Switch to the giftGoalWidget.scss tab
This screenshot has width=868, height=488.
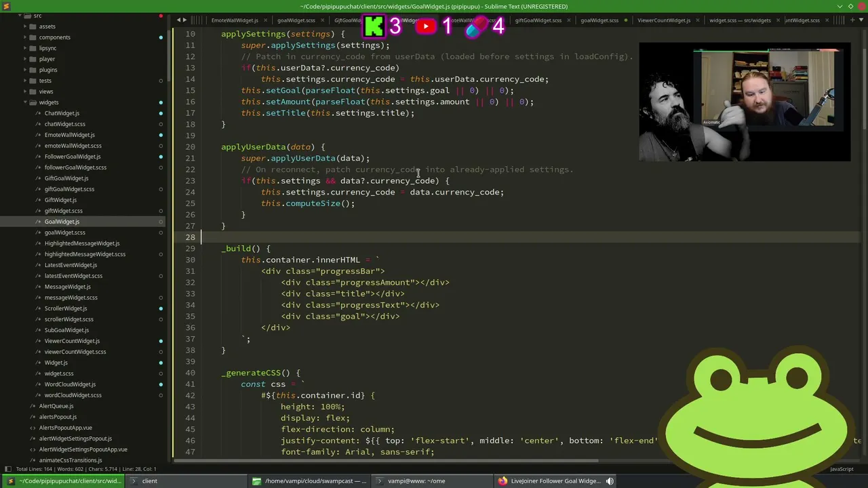538,20
